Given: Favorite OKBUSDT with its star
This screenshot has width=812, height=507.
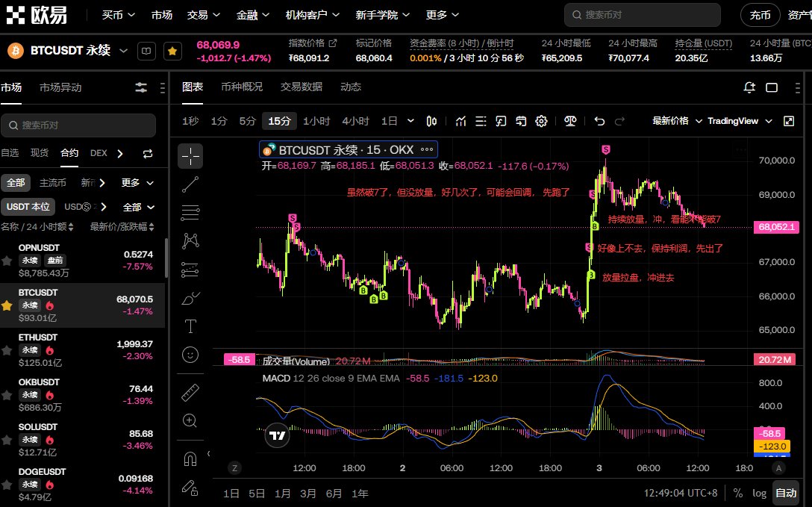Looking at the screenshot, I should click(7, 396).
